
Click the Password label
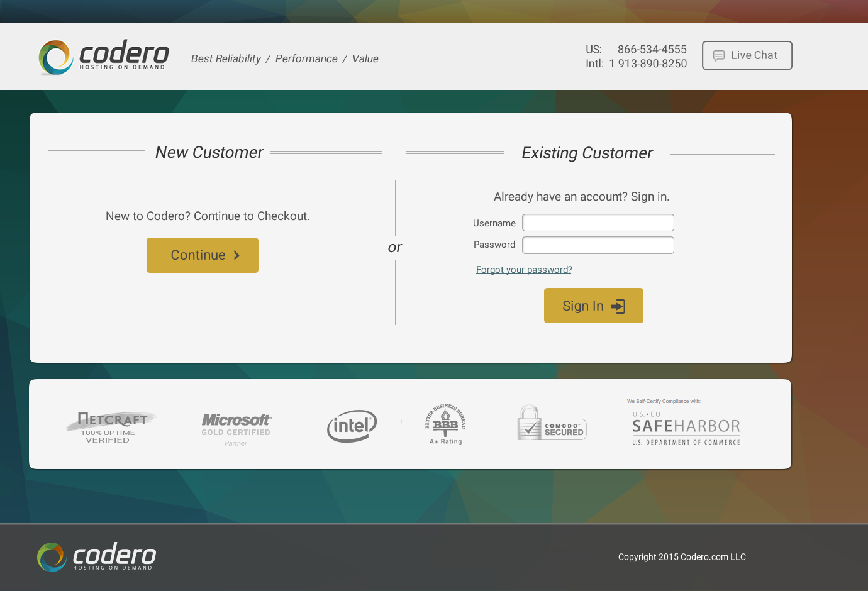[x=494, y=245]
